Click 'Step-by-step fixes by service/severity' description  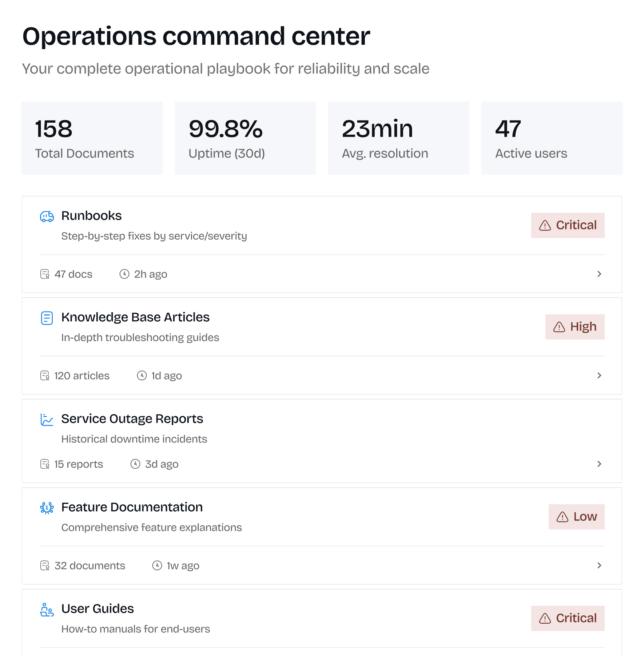(154, 236)
